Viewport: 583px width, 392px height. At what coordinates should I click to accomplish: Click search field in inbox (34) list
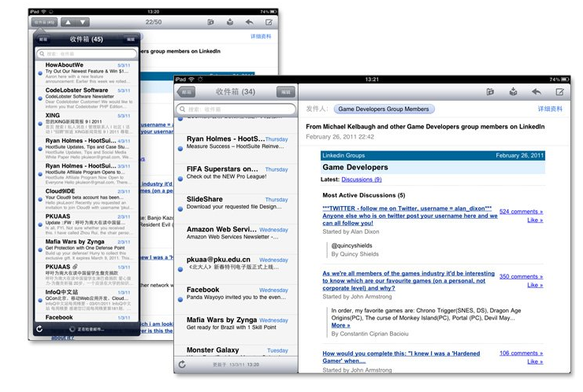[236, 109]
